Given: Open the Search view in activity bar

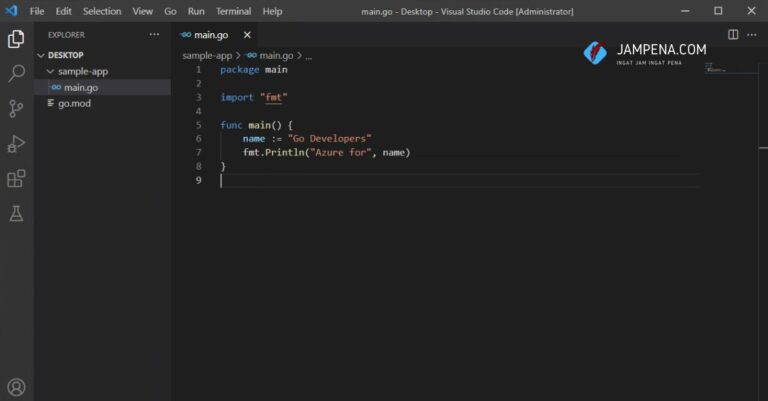Looking at the screenshot, I should [16, 73].
